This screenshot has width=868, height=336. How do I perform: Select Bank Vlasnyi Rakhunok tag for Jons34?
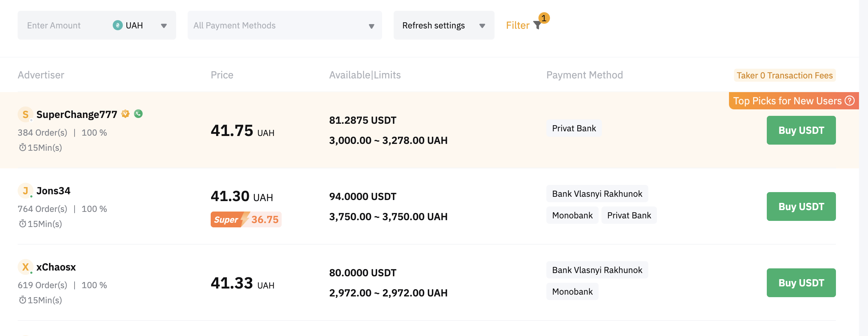click(597, 193)
